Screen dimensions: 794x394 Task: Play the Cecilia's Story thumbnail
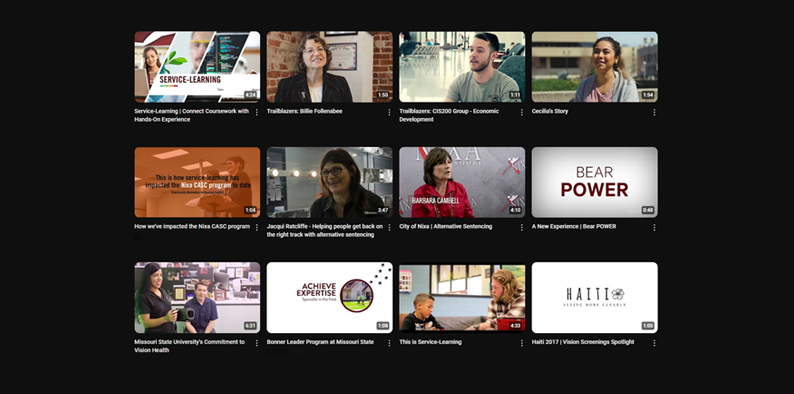click(594, 67)
